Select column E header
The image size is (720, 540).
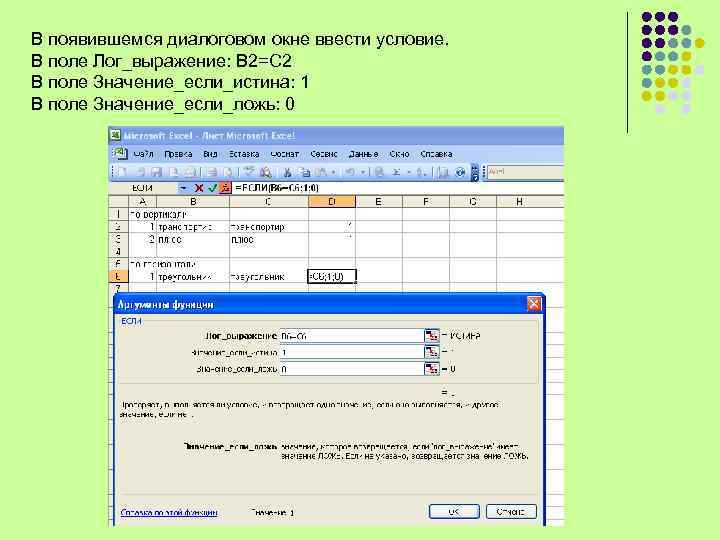379,201
